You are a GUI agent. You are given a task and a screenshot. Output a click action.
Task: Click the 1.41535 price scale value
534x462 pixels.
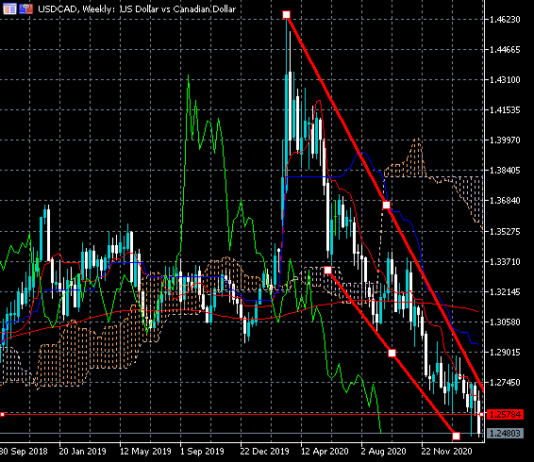[505, 110]
